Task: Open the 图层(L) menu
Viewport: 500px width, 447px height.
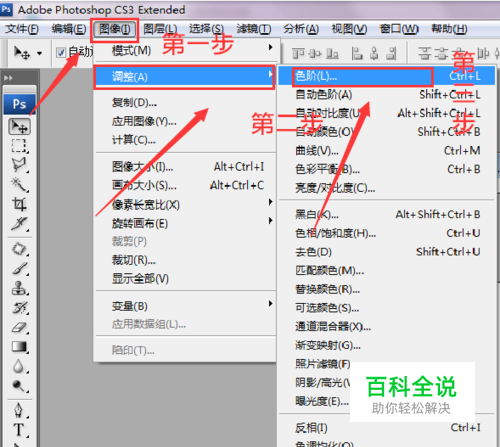Action: pyautogui.click(x=160, y=29)
